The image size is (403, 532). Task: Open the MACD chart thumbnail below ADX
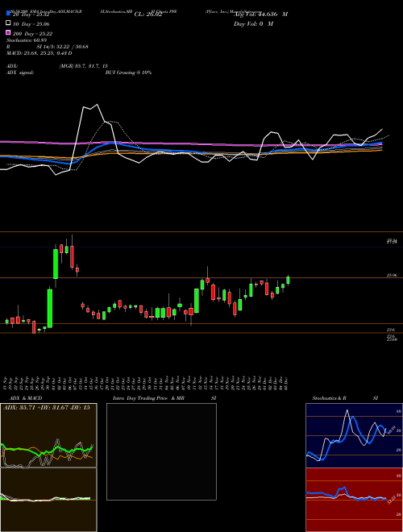[x=48, y=500]
